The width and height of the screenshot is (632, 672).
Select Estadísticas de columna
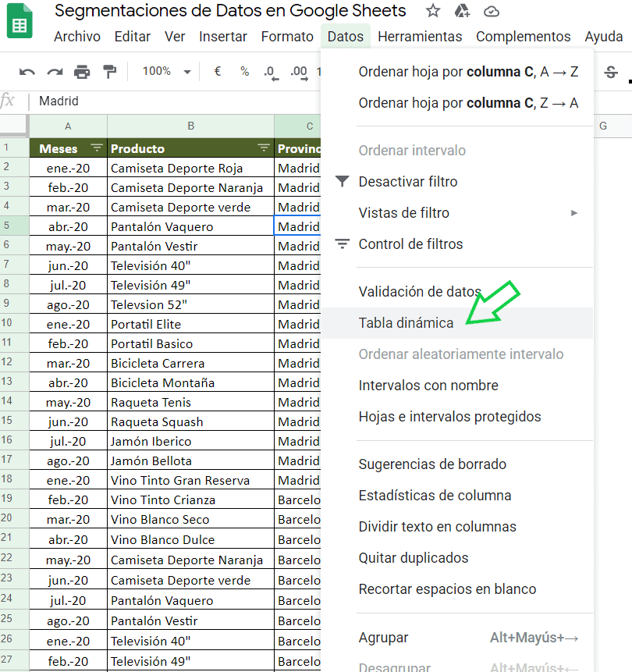[x=457, y=496]
